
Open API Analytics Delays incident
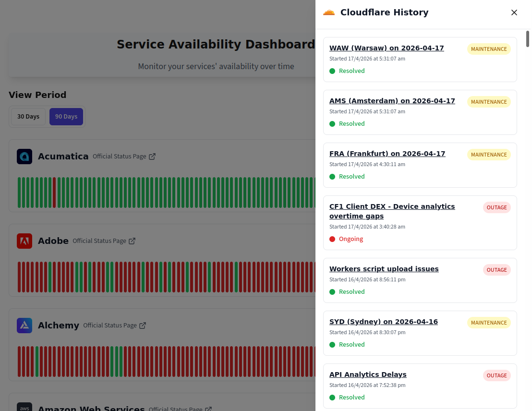[368, 375]
